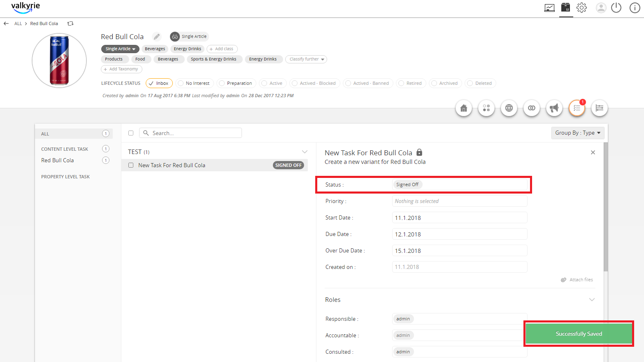The width and height of the screenshot is (644, 362).
Task: Click the Due Date field 12.1.2018
Action: (x=460, y=234)
